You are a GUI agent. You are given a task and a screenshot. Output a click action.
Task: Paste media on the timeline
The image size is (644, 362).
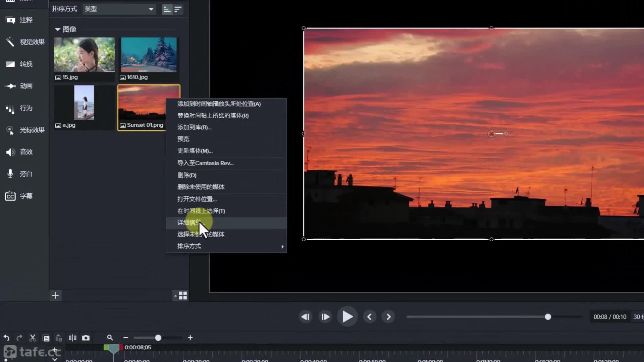59,338
